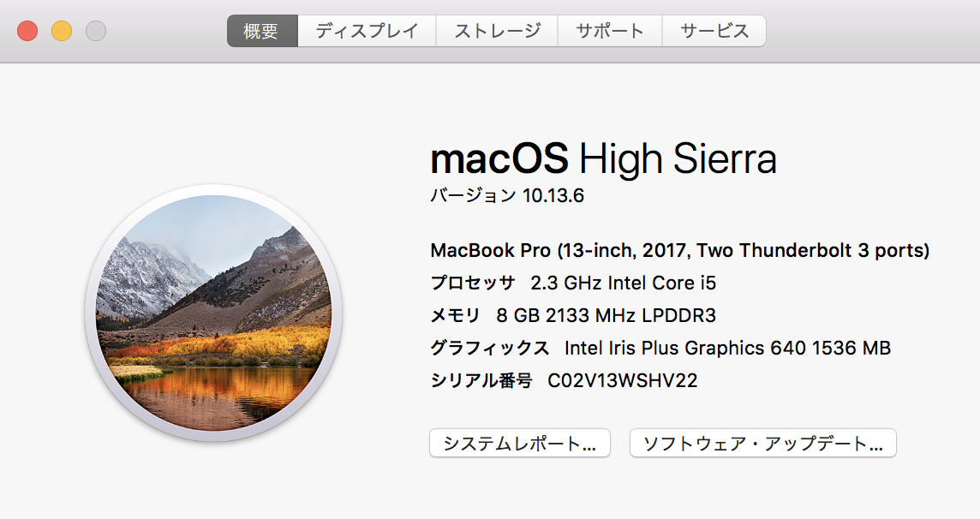Open the ディスプレイ tab
980x519 pixels.
367,31
